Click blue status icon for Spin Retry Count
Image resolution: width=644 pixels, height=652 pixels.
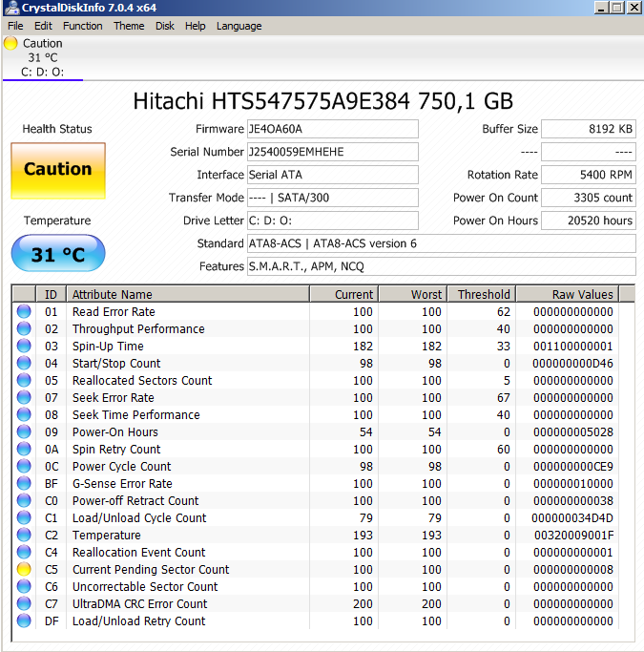[x=24, y=449]
